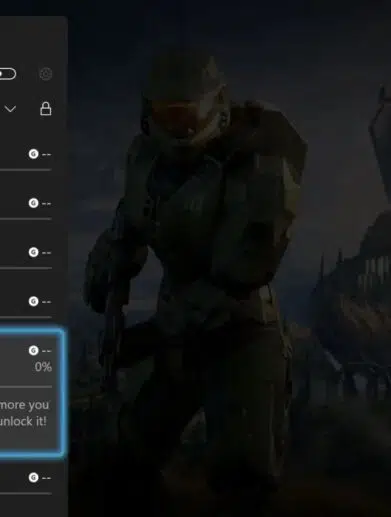
Task: Click the progress line under the 0% label
Action: pyautogui.click(x=26, y=387)
